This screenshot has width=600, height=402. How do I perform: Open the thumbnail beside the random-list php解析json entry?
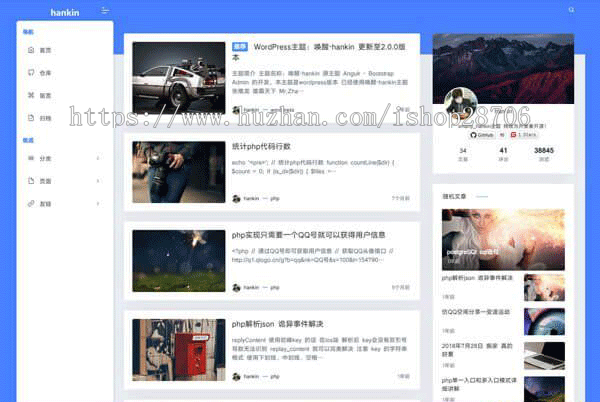[544, 287]
